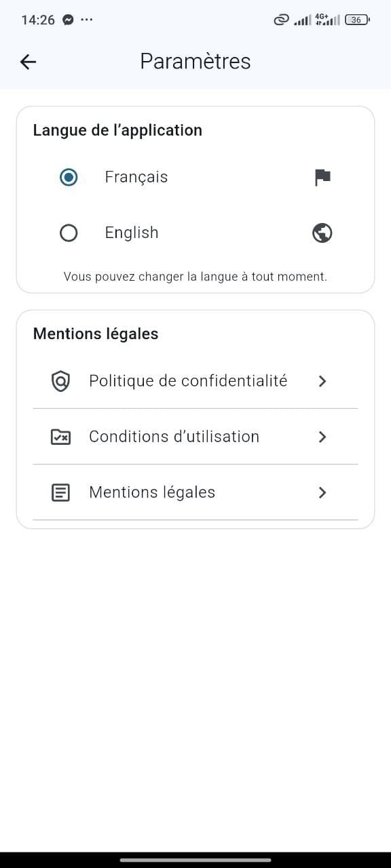Select the English radio button
The width and height of the screenshot is (391, 868).
tap(69, 233)
